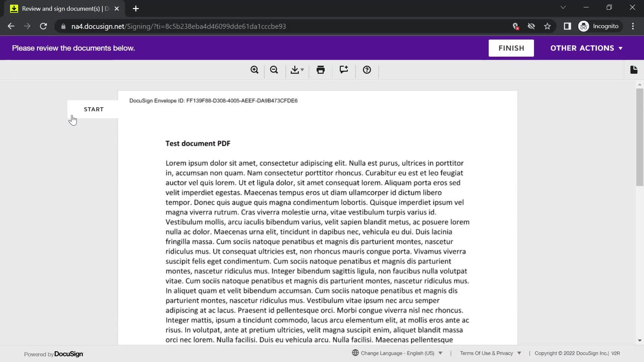This screenshot has height=362, width=644.
Task: Click the view full screen icon
Action: (x=634, y=70)
